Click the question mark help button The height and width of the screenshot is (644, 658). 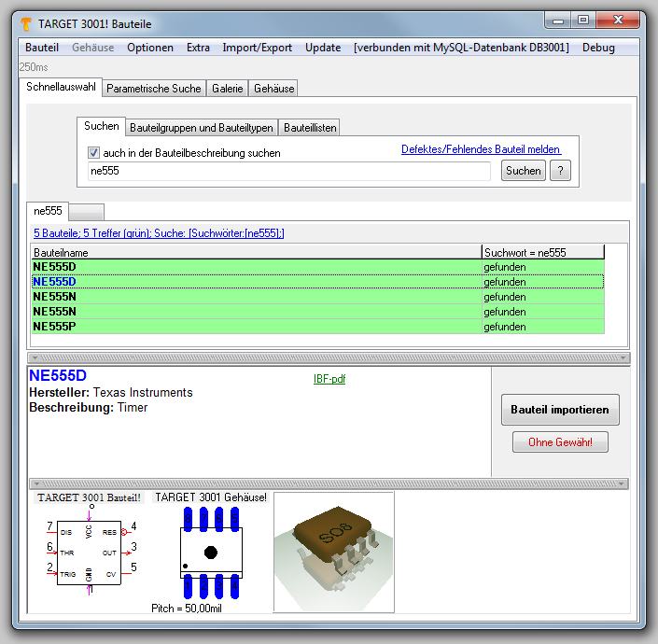[x=560, y=171]
